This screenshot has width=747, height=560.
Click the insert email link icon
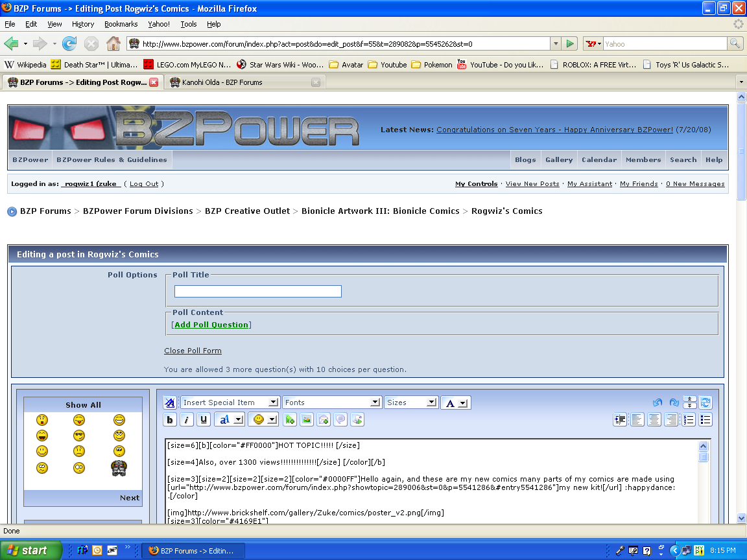[324, 419]
